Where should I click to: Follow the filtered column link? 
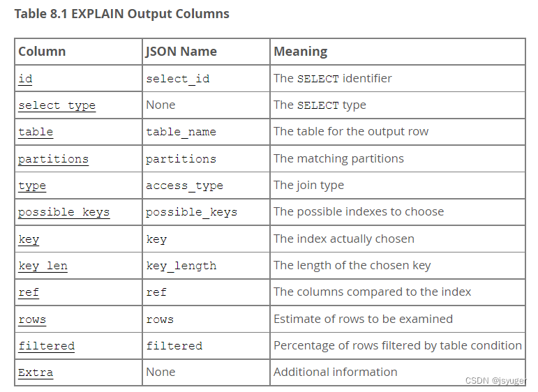(x=46, y=346)
